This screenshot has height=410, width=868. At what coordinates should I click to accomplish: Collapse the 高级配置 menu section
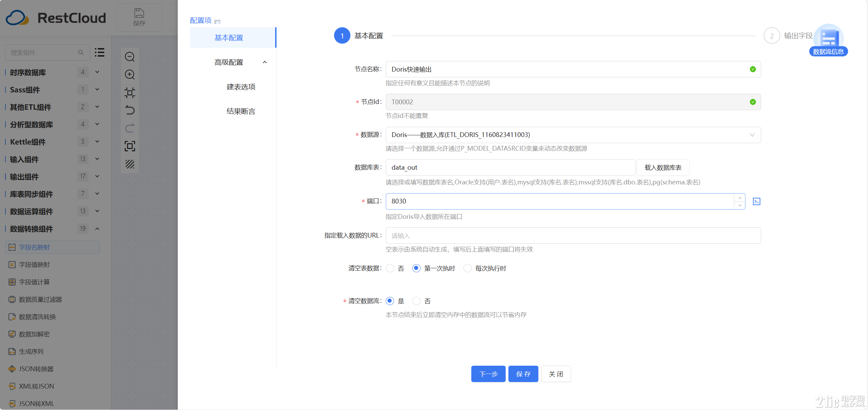tap(265, 62)
